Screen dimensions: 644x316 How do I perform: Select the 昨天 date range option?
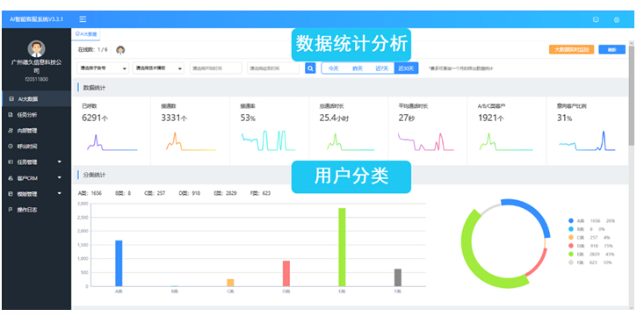pyautogui.click(x=358, y=68)
